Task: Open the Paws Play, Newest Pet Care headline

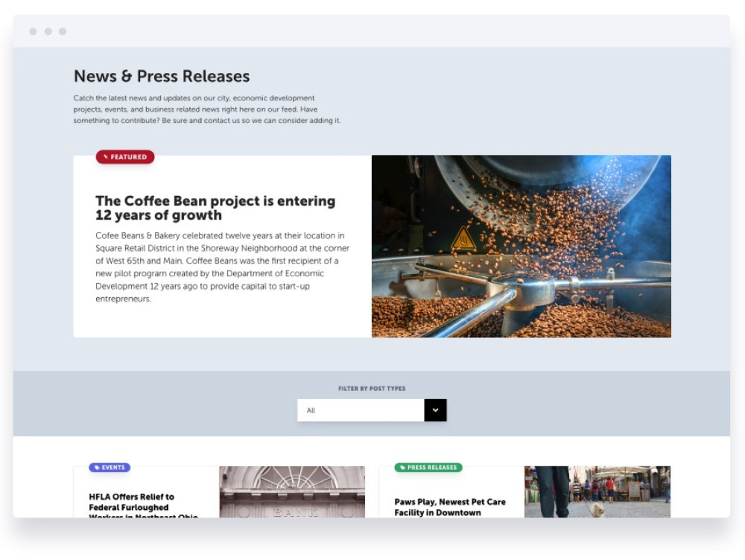Action: click(450, 507)
